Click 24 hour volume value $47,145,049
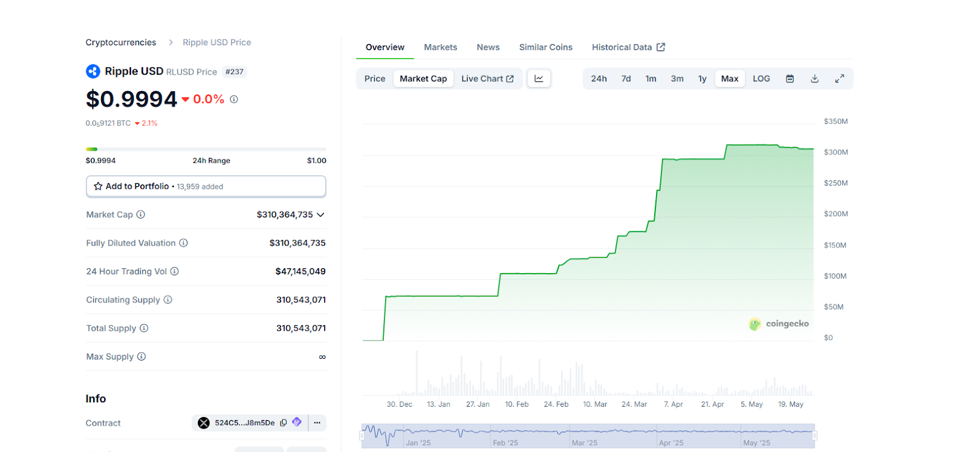This screenshot has width=980, height=452. point(300,271)
